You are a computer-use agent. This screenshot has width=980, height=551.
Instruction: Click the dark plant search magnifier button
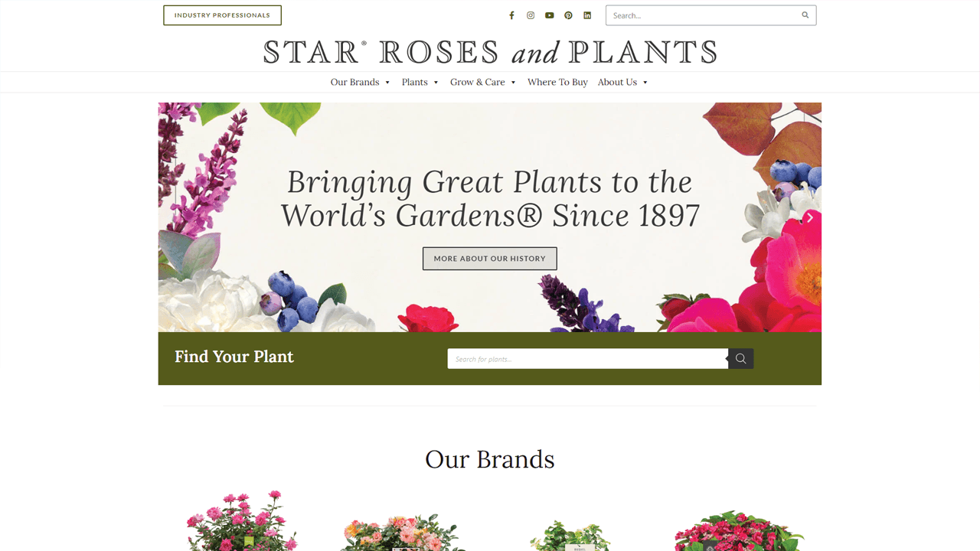[x=740, y=358]
